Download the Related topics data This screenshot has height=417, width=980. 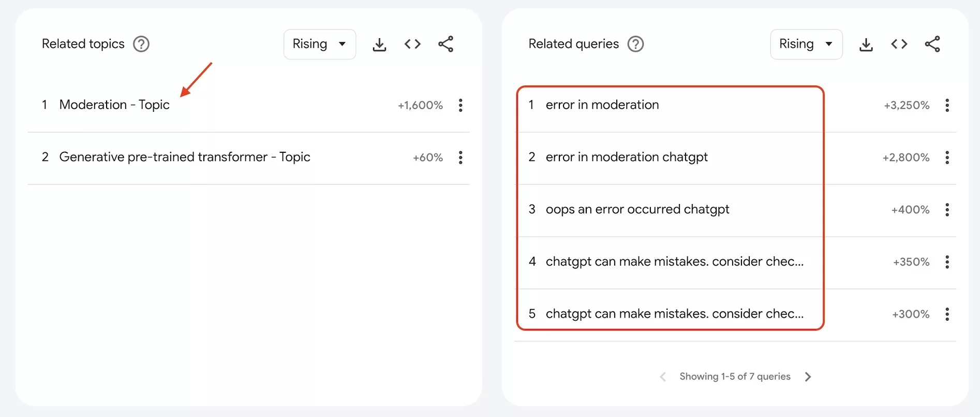pos(379,45)
